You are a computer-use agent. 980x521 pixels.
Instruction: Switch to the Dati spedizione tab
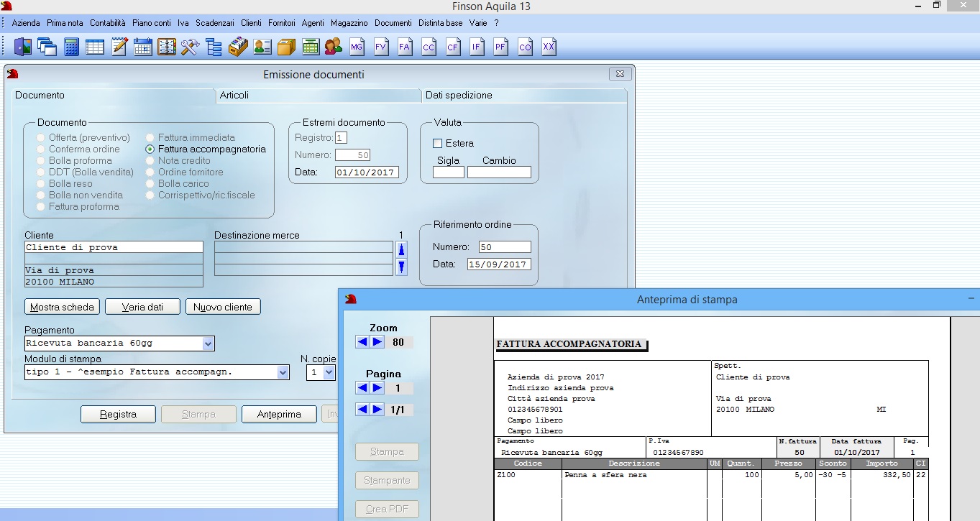point(524,95)
